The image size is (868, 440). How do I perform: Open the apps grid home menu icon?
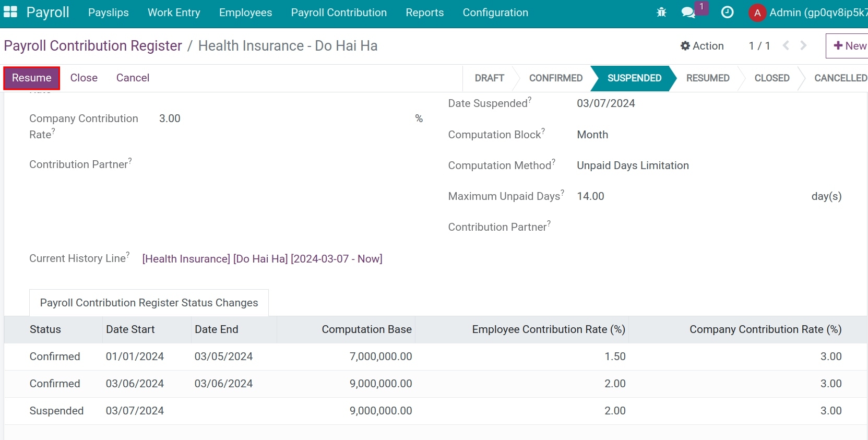coord(10,12)
